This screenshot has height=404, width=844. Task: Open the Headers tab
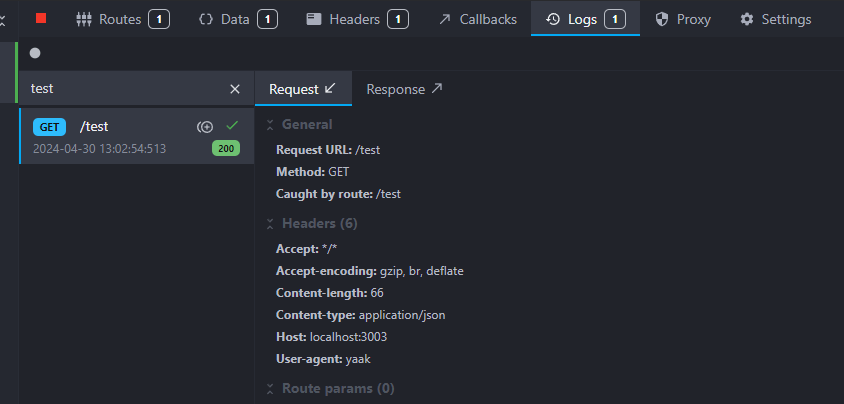[356, 18]
